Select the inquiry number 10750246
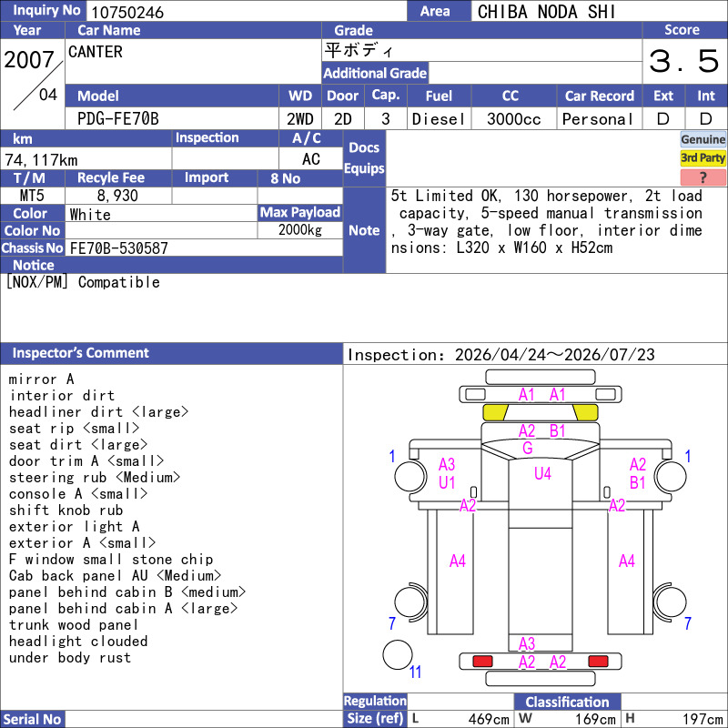728x728 pixels. click(127, 12)
